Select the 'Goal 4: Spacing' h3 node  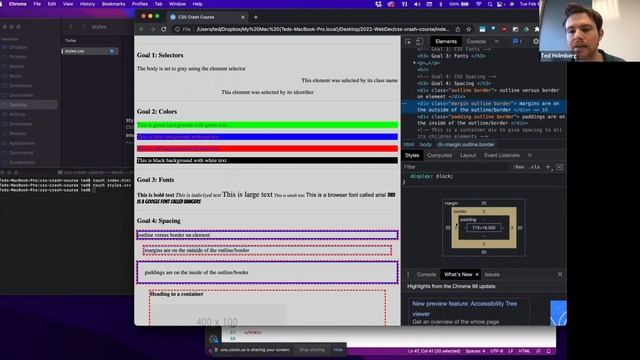[454, 83]
